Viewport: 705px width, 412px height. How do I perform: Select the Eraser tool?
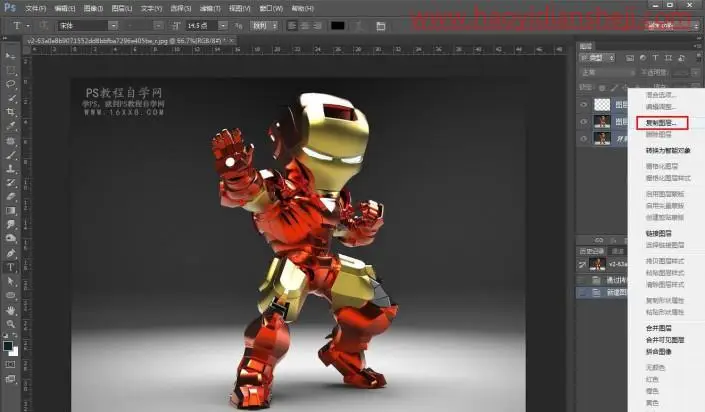tap(10, 197)
